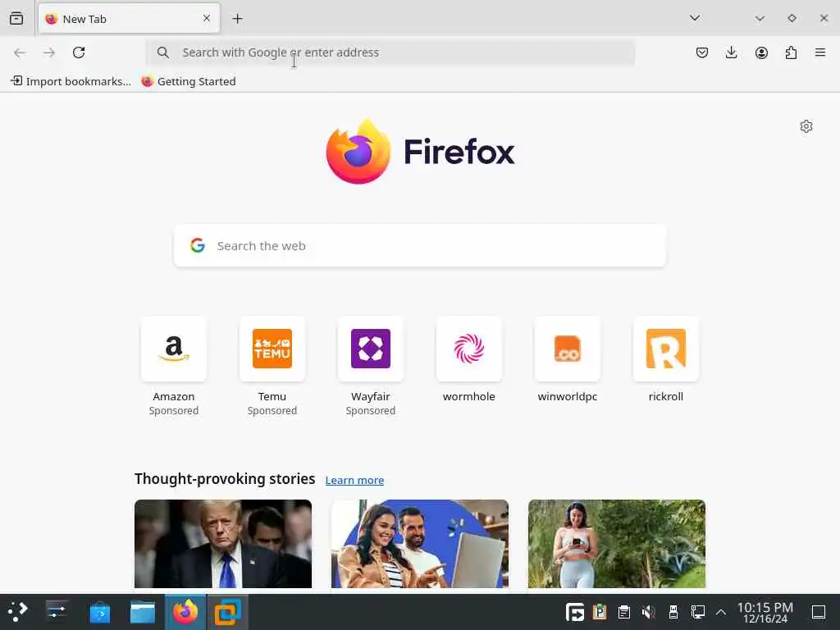
Task: Go forward one page
Action: click(x=49, y=52)
